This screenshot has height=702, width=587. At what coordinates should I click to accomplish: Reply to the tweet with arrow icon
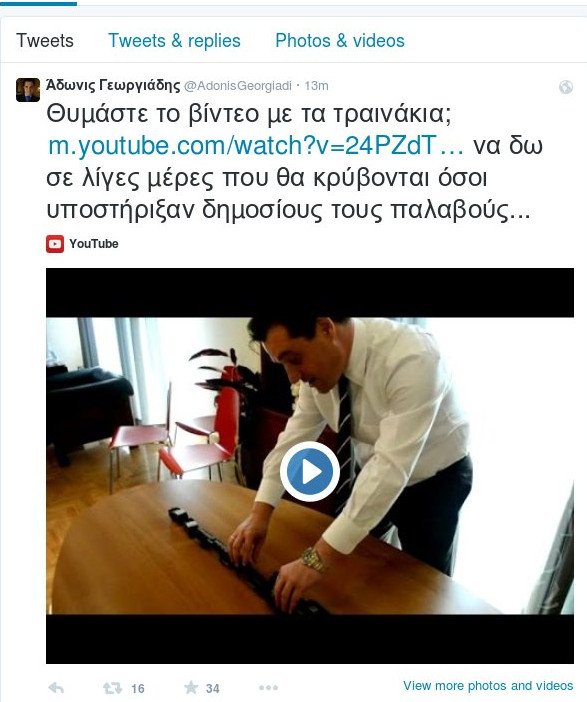point(56,688)
